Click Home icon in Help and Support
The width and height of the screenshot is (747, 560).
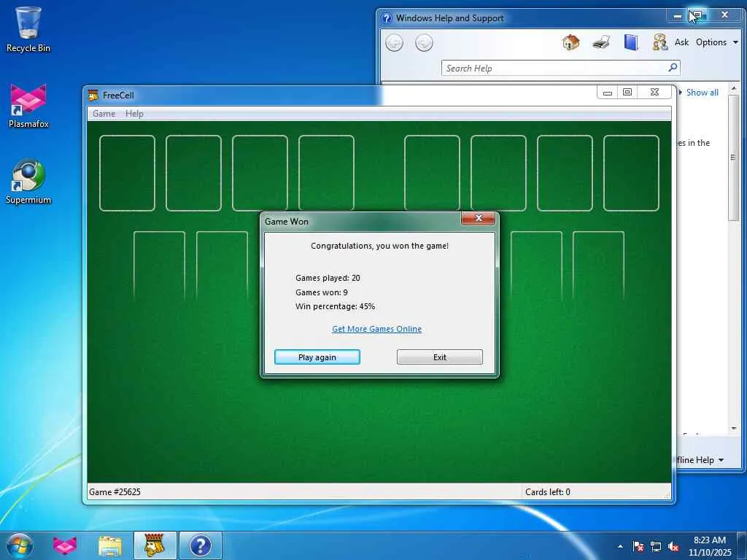tap(570, 42)
